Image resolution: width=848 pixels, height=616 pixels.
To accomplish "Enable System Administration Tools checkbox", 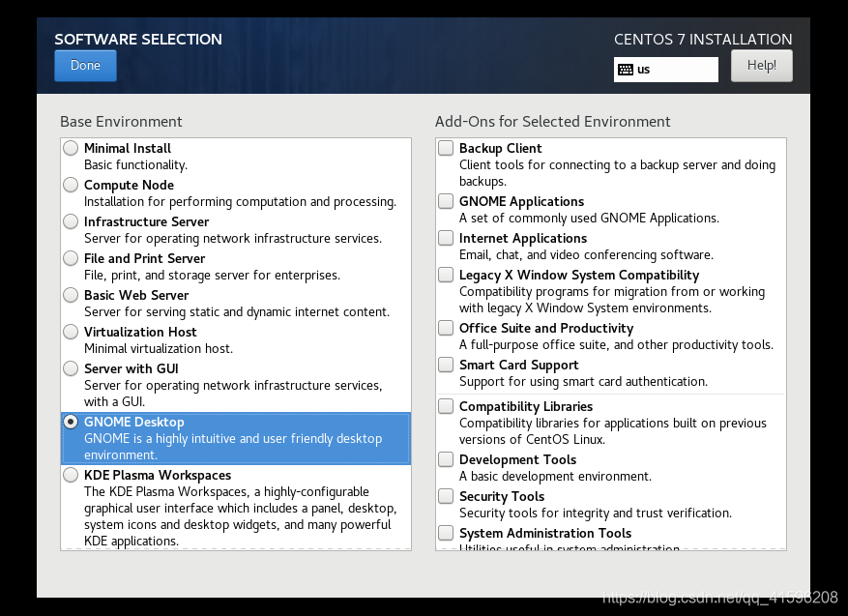I will click(x=446, y=533).
